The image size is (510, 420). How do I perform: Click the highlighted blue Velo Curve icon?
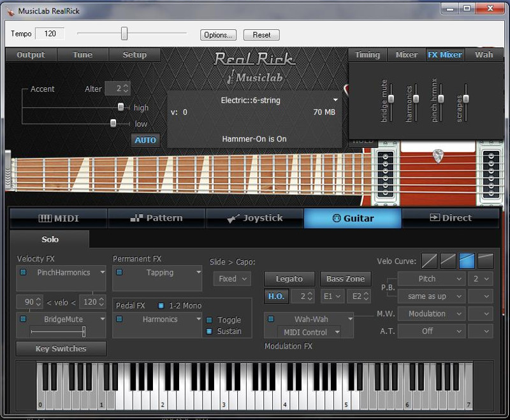click(467, 261)
